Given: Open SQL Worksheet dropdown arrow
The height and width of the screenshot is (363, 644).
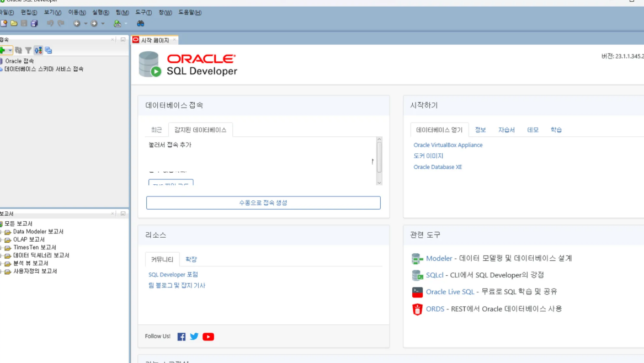Looking at the screenshot, I should click(x=126, y=23).
